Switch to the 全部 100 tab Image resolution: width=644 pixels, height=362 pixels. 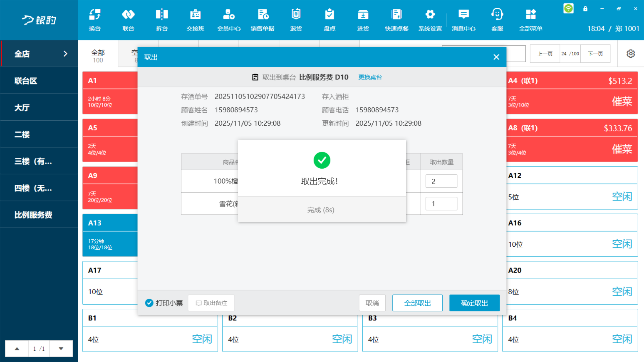point(98,56)
